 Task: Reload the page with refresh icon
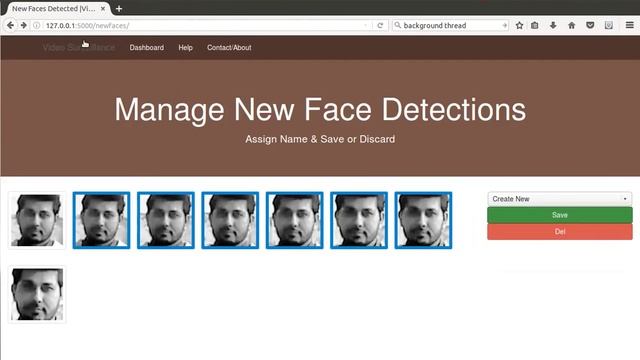[380, 25]
